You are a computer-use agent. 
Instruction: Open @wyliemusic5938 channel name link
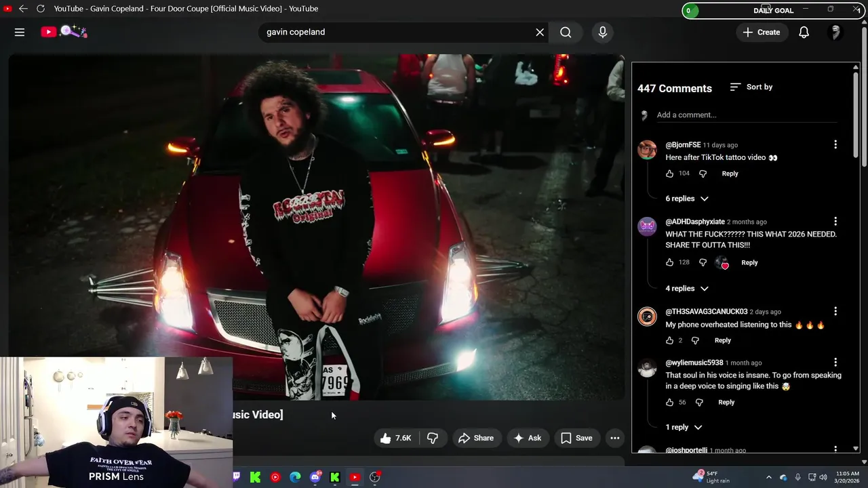click(694, 363)
